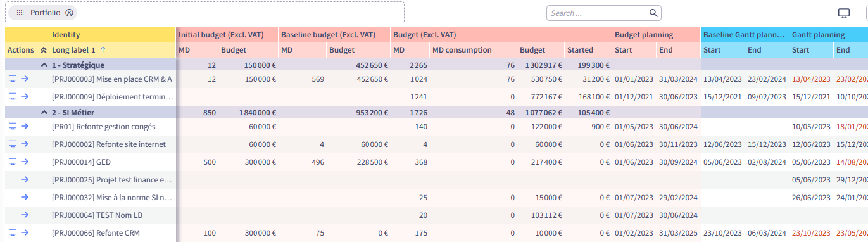Click [PRJ000003] Mise en place CRM & A
Screen dimensions: 868x242
point(112,79)
